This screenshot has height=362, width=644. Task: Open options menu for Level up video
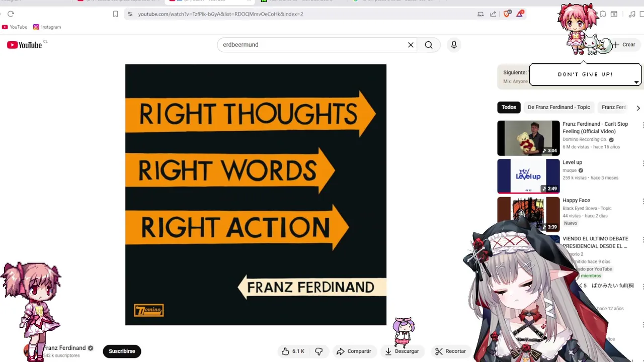point(642,163)
